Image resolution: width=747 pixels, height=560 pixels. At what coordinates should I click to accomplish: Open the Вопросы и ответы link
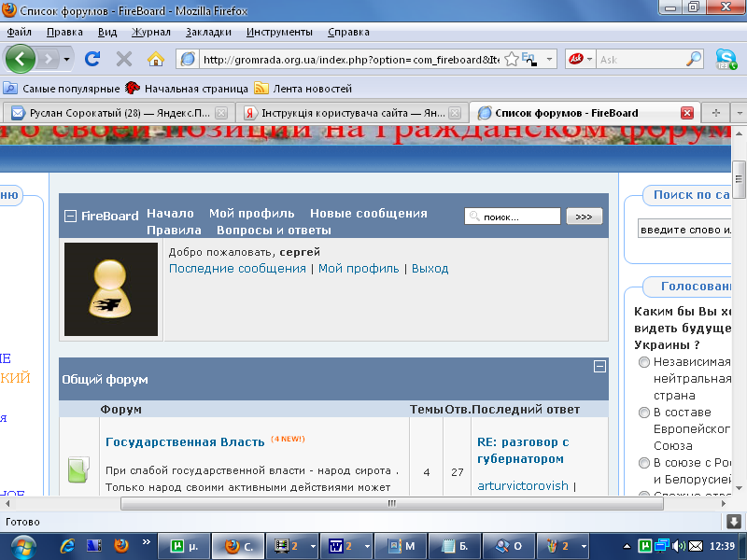[274, 230]
